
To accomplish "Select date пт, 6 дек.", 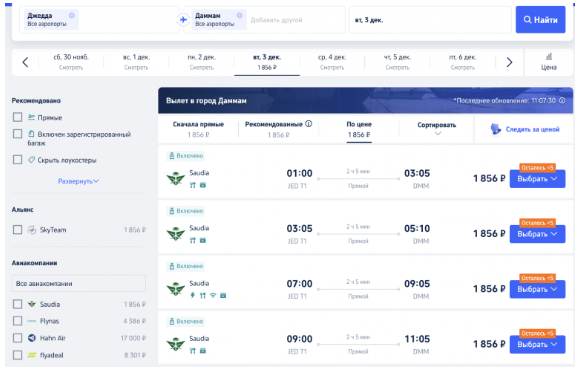I will coord(463,62).
